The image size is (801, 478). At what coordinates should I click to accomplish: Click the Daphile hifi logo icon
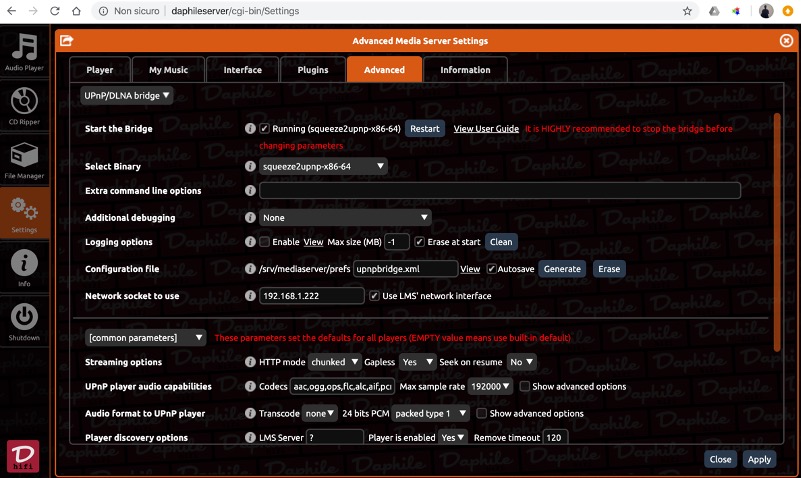point(22,456)
